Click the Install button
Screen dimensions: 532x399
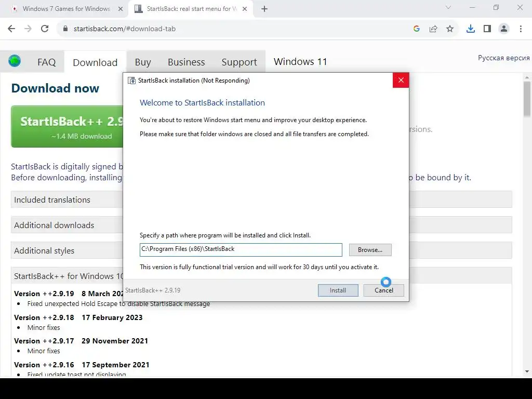click(x=338, y=290)
